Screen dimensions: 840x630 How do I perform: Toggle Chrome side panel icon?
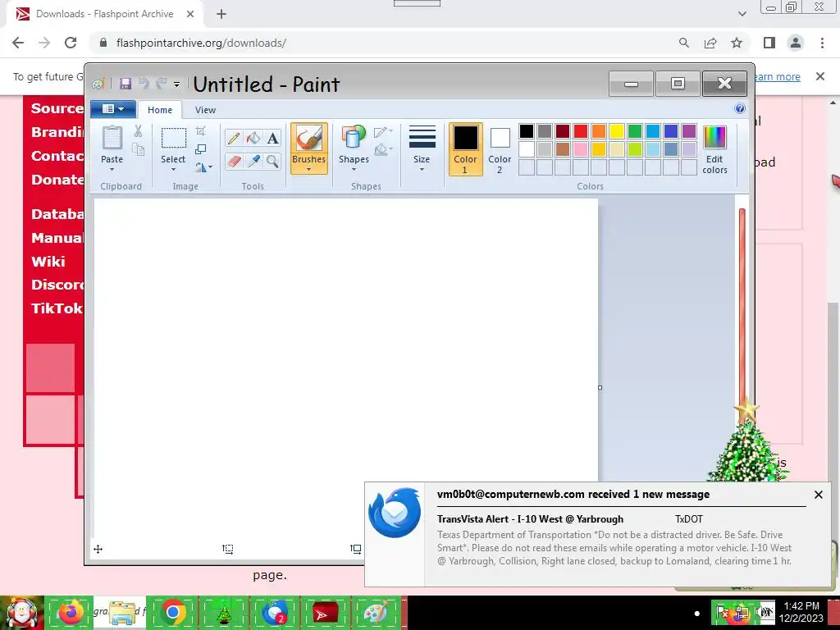point(769,43)
